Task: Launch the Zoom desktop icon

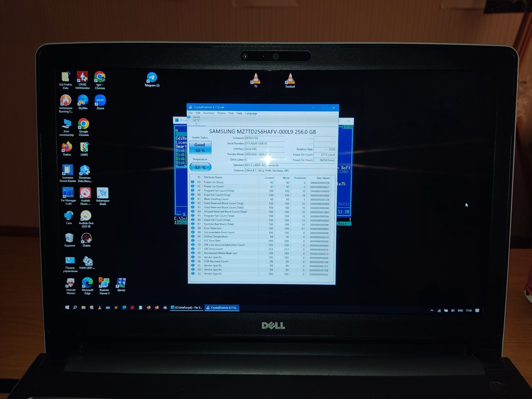Action: pyautogui.click(x=100, y=102)
